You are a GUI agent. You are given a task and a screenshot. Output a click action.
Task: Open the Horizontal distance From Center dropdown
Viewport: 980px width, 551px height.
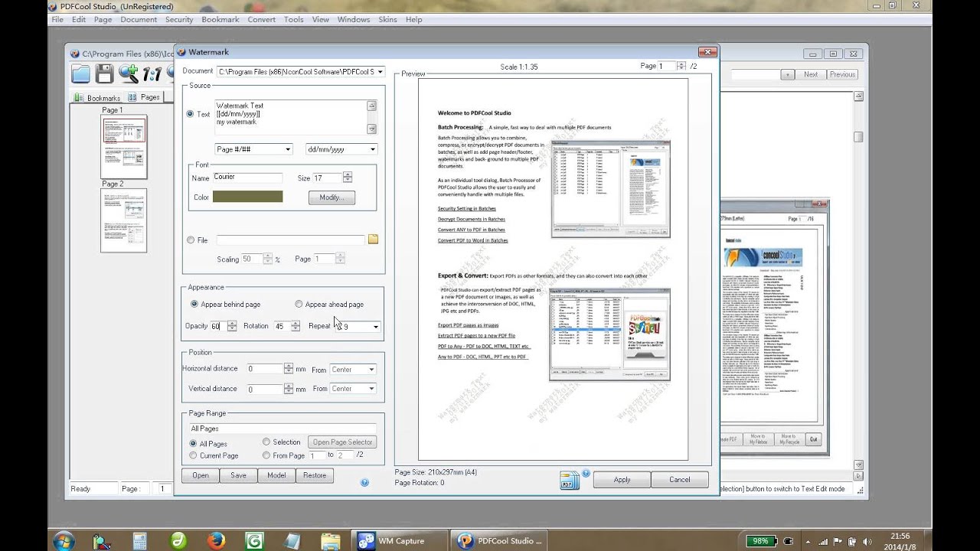coord(371,370)
